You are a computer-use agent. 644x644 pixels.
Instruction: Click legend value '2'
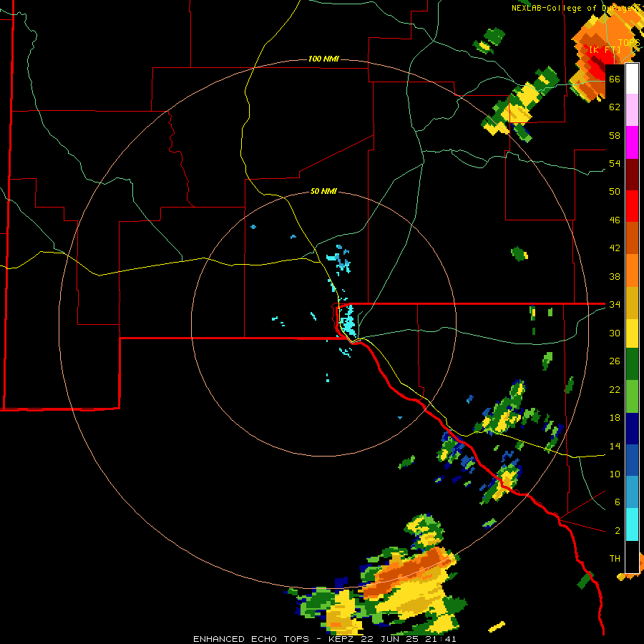[618, 530]
